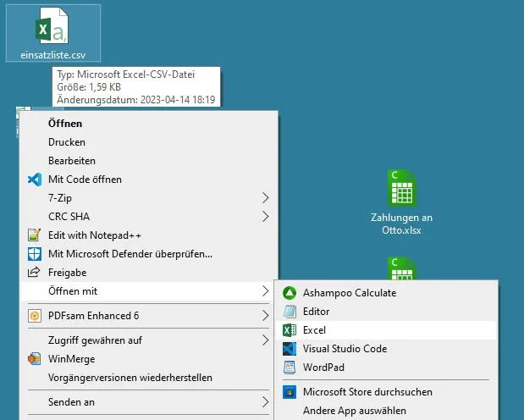
Task: Select Microsoft Store durchsuchen
Action: click(386, 392)
